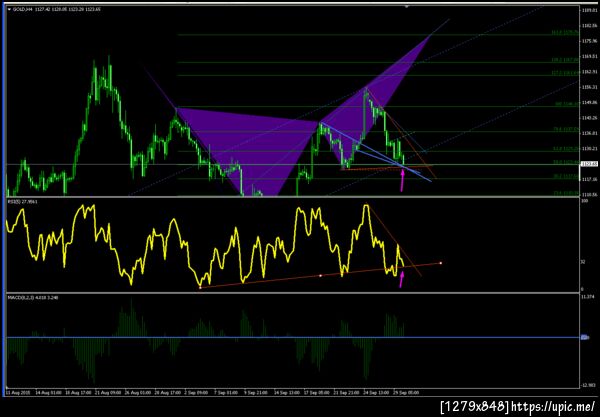Click the 1130.21 price scale label

(589, 148)
